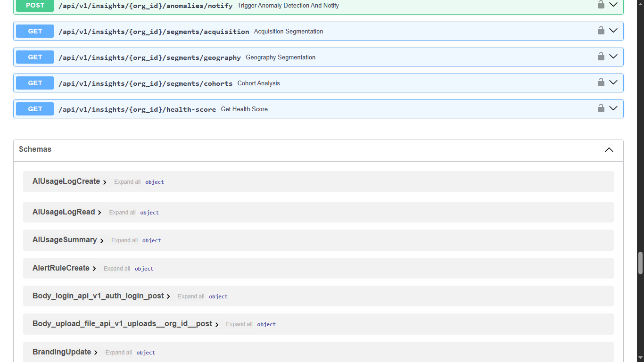644x362 pixels.
Task: Expand Acquisition Segmentation endpoint chevron
Action: (613, 31)
